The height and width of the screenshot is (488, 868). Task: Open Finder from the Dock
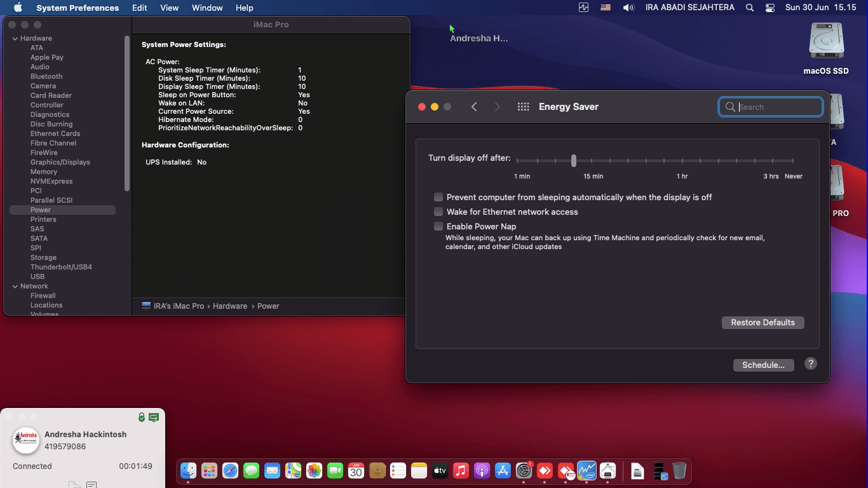pos(188,471)
